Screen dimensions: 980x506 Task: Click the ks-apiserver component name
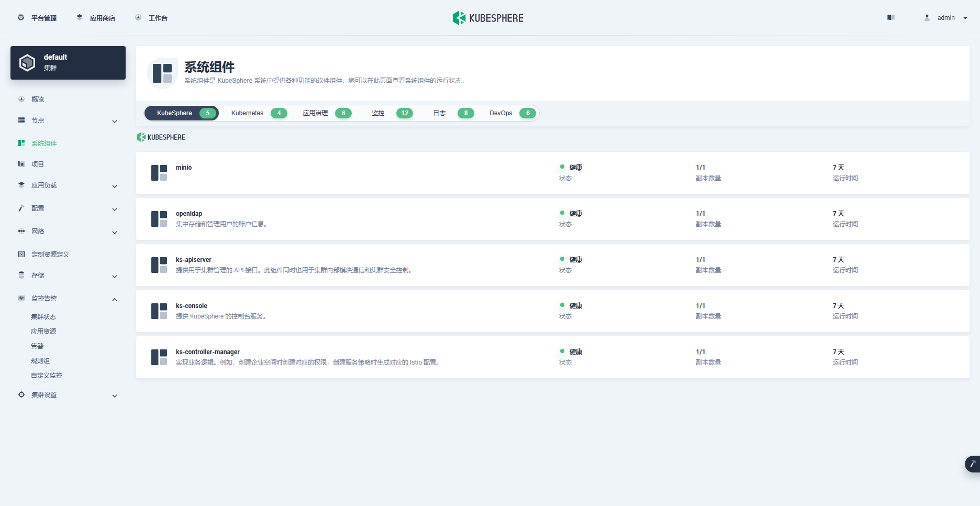click(194, 260)
